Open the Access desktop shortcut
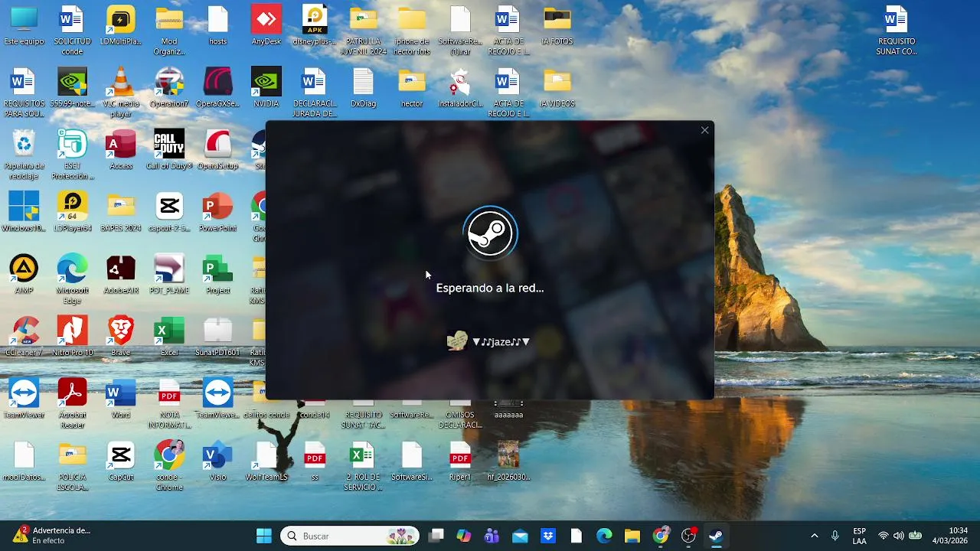 coord(121,150)
